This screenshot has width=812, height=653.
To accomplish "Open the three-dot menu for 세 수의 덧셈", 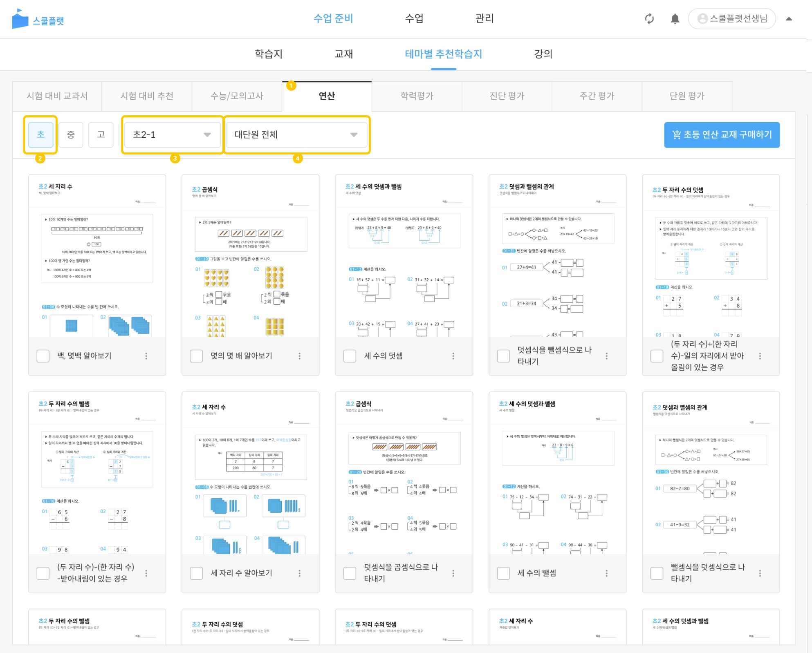I will (x=453, y=356).
